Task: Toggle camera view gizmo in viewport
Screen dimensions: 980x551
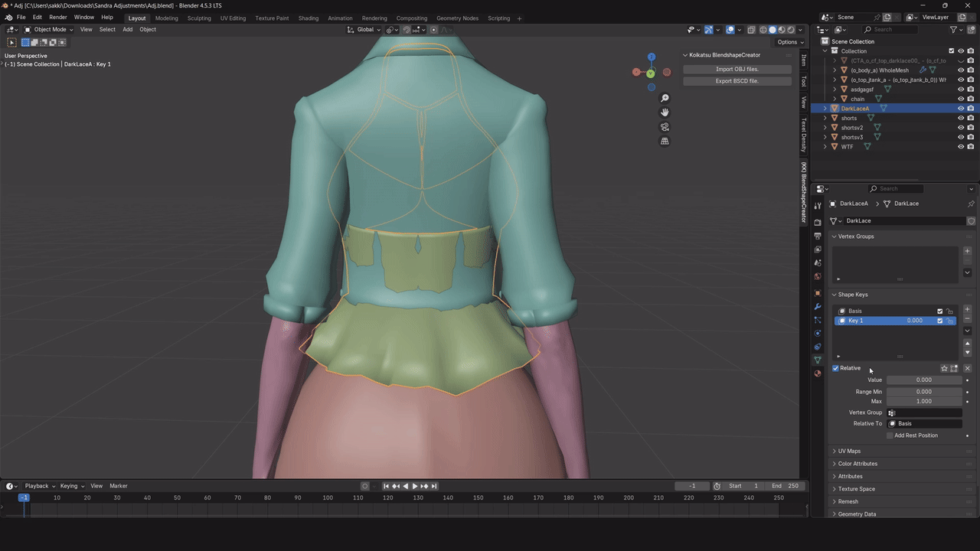Action: pyautogui.click(x=665, y=127)
